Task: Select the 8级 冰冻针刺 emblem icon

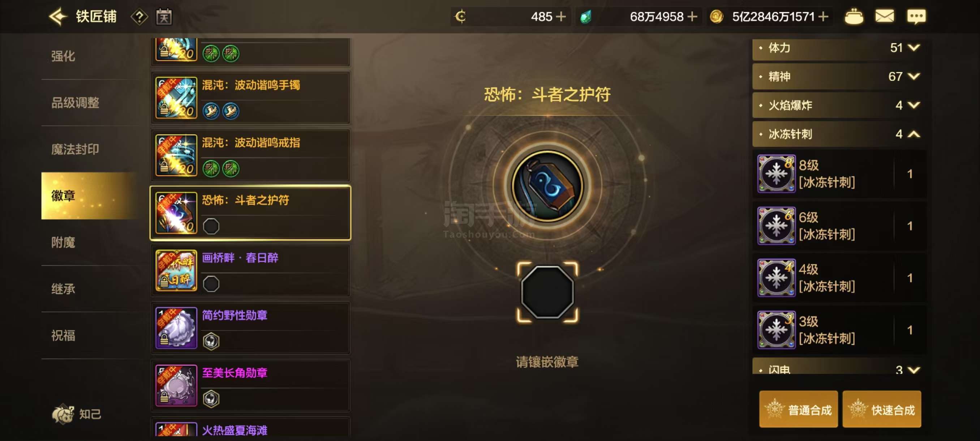Action: tap(776, 174)
